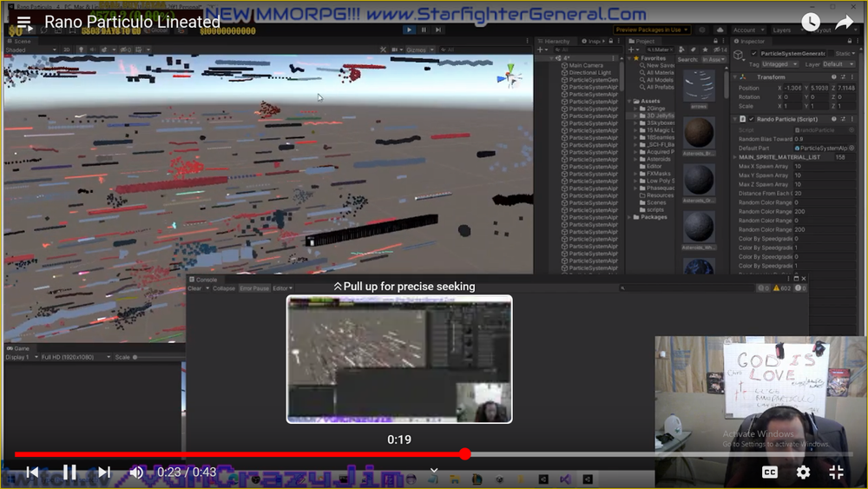The height and width of the screenshot is (489, 868).
Task: Open the player settings gear
Action: pos(803,472)
